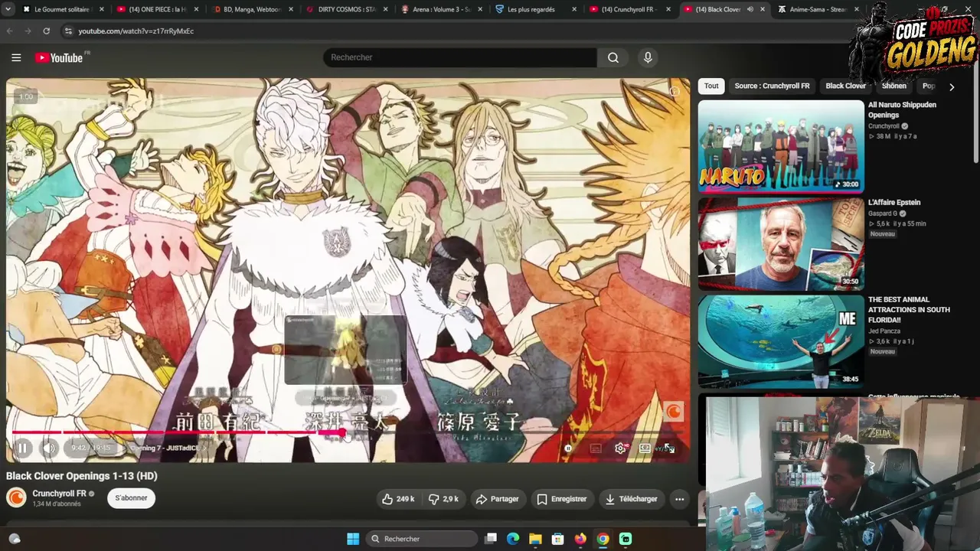This screenshot has height=551, width=980.
Task: Switch to the "ONE PIECE" browser tab
Action: [x=157, y=9]
